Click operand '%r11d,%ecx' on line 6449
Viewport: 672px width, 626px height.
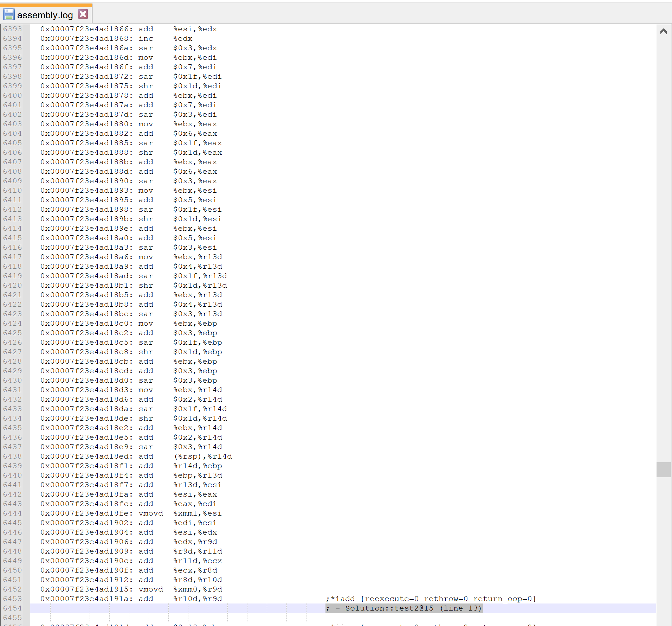pyautogui.click(x=198, y=561)
